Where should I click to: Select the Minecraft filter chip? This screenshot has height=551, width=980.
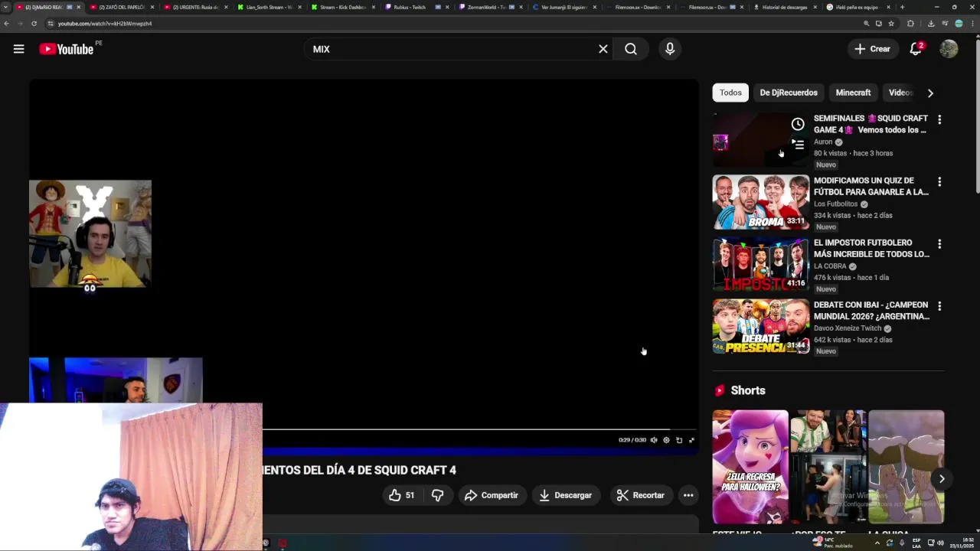[x=853, y=93]
